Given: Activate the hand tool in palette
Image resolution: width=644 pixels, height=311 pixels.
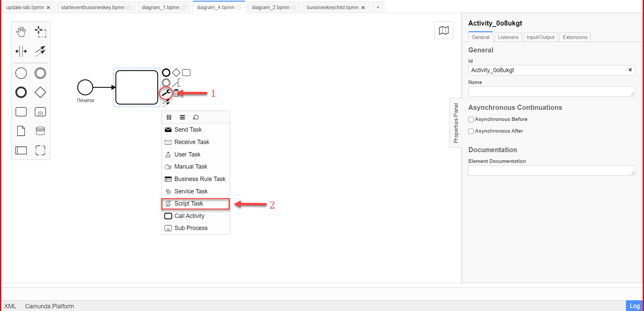Looking at the screenshot, I should 21,32.
